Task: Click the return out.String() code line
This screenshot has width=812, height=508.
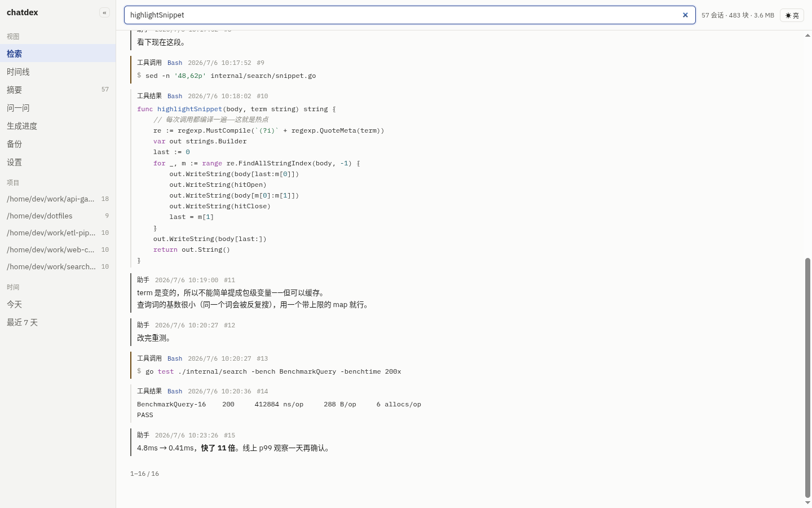Action: (192, 249)
